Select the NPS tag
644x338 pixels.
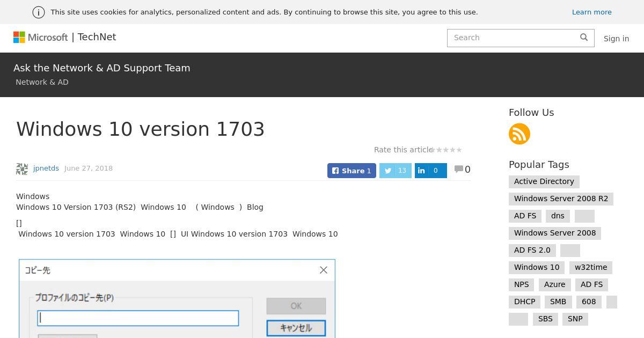[x=522, y=284]
